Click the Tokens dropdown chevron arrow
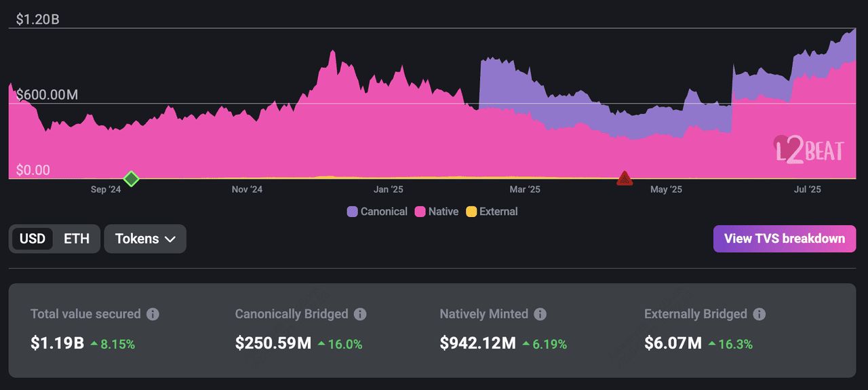 pos(170,239)
